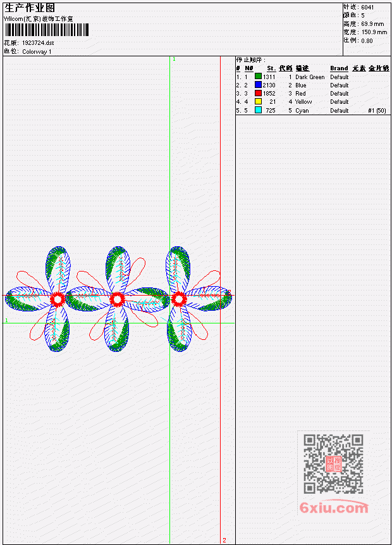This screenshot has width=392, height=545.
Task: Select stitch count '2130' in row 2
Action: coord(269,85)
